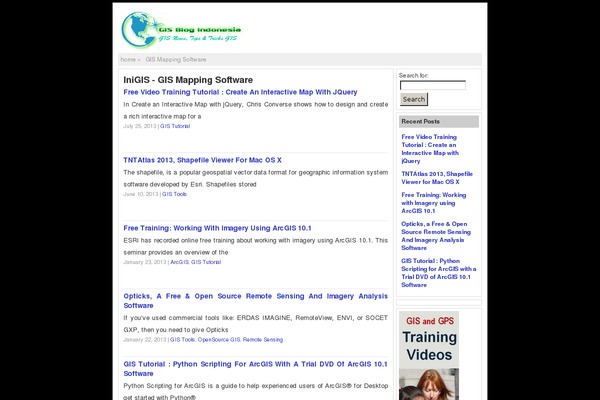Click the IniGIS - GIS Mapping Software heading
The image size is (600, 400).
(188, 80)
